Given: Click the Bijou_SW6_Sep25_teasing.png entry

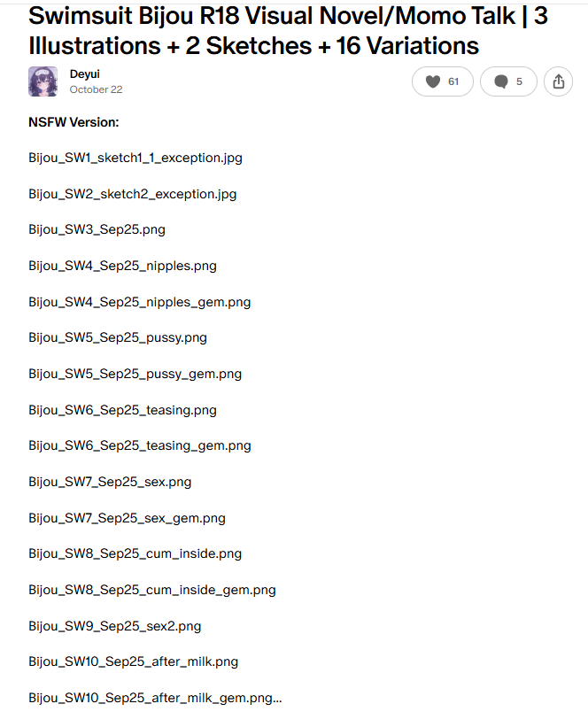Looking at the screenshot, I should point(122,410).
